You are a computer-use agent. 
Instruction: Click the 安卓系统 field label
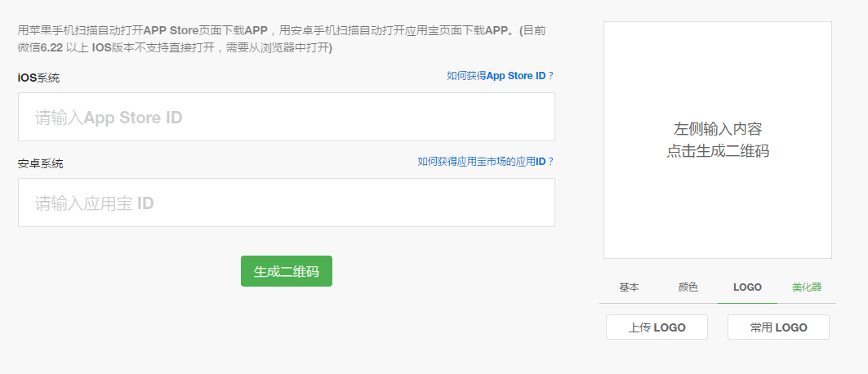coord(40,164)
